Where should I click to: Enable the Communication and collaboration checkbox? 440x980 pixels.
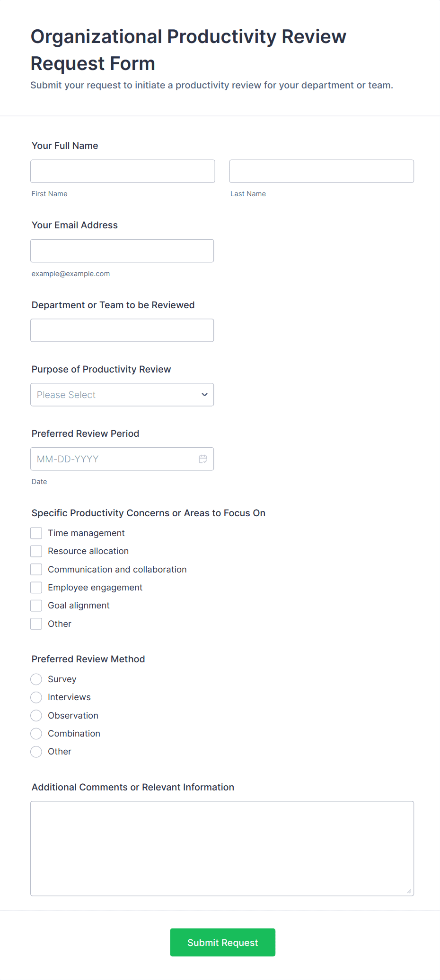point(36,569)
